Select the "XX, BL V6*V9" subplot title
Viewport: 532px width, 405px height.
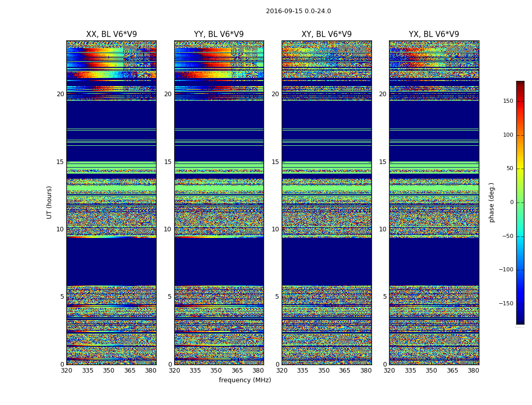tap(111, 34)
